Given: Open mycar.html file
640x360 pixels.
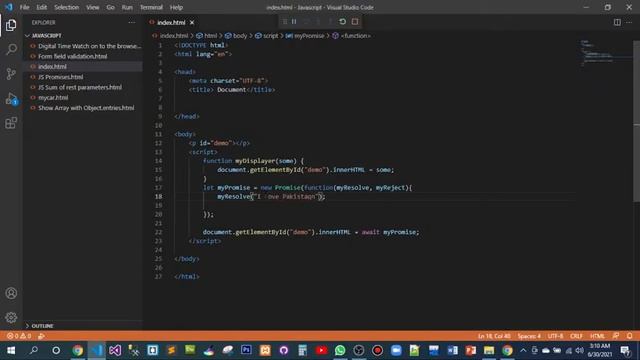Looking at the screenshot, I should 53,98.
